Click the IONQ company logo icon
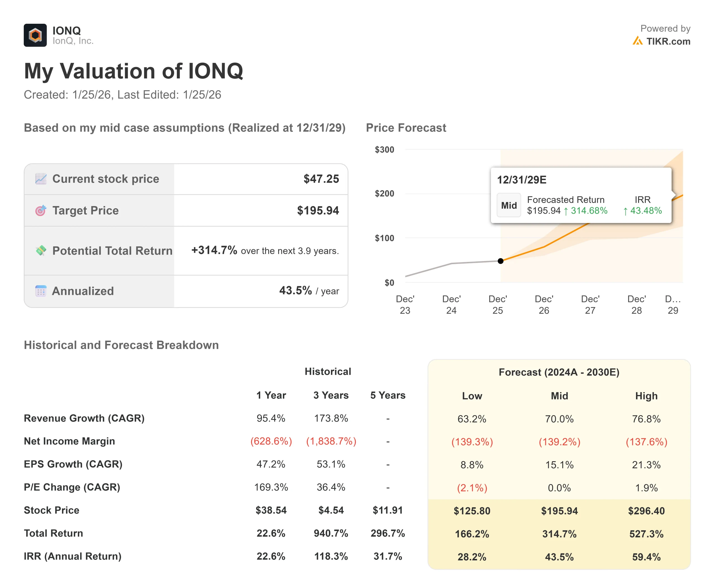Viewport: 715px width, 588px height. coord(35,35)
